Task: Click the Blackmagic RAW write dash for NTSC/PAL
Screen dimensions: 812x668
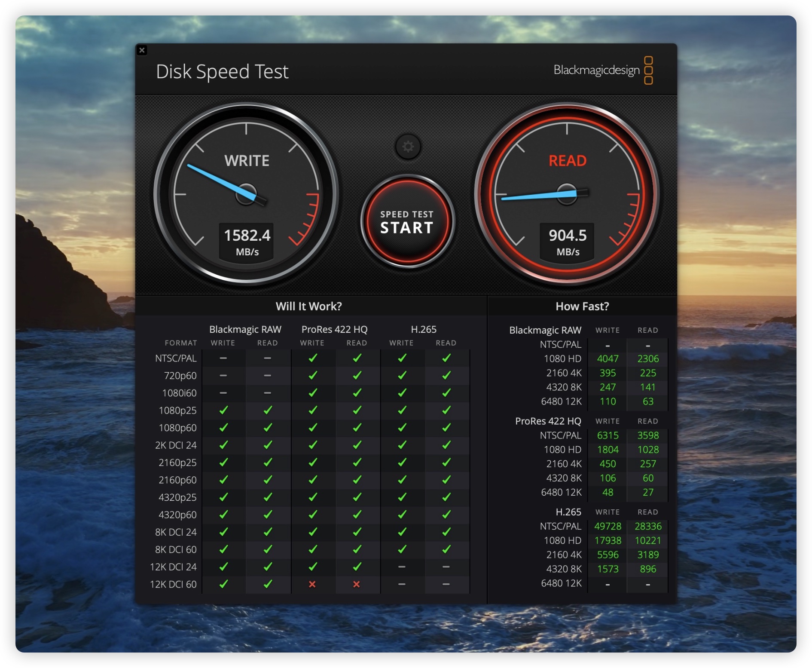Action: point(223,358)
